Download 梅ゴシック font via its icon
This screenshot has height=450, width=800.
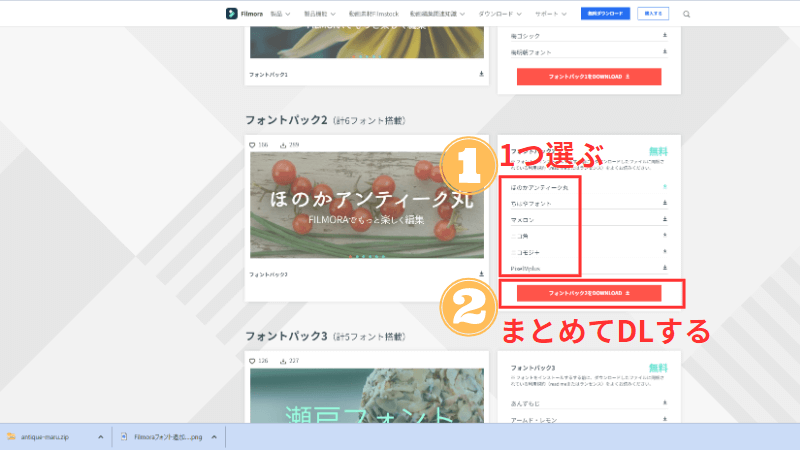pos(664,35)
